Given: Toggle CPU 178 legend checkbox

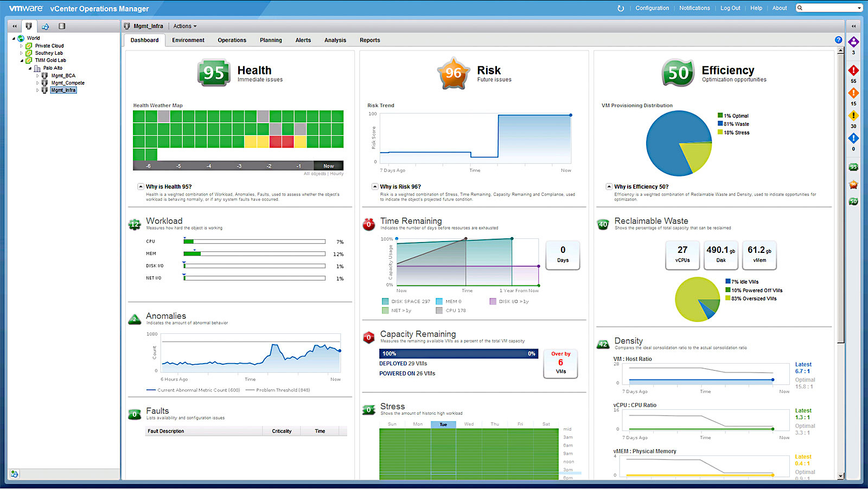Looking at the screenshot, I should [x=439, y=310].
